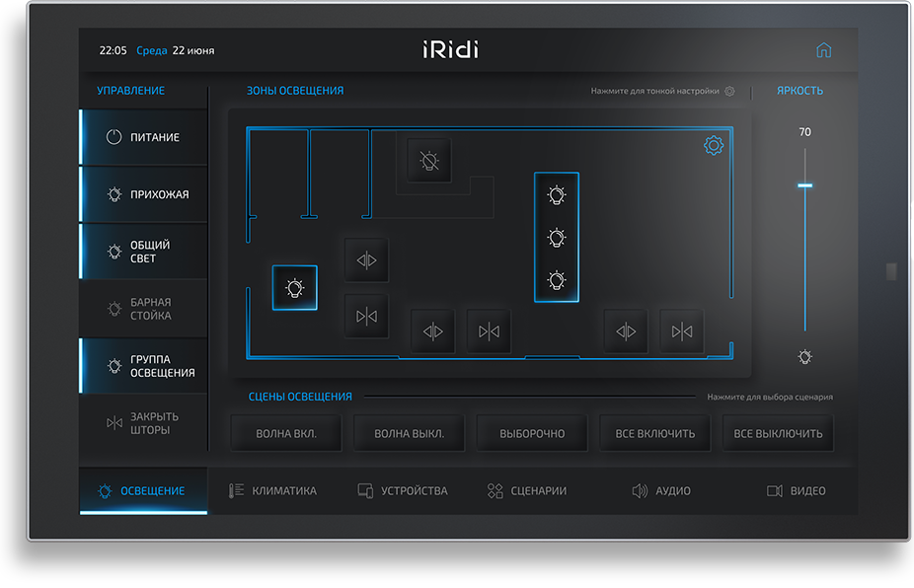914x588 pixels.
Task: Activate the ВОЛНА ВКЛ. scene
Action: 286,433
